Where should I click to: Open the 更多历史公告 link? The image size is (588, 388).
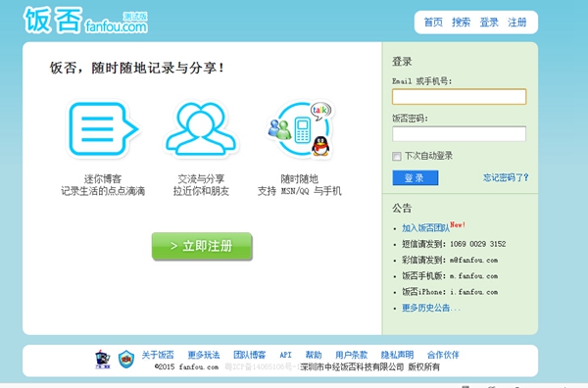[431, 308]
